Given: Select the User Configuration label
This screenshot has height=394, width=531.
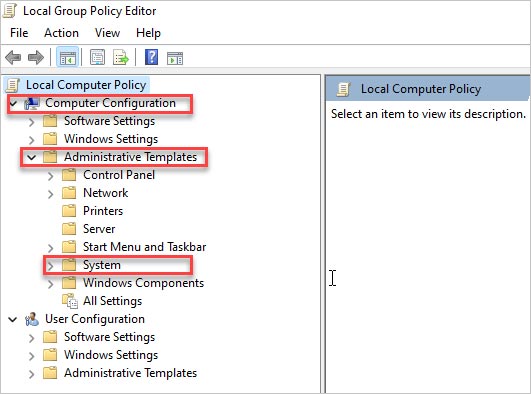Looking at the screenshot, I should [x=95, y=319].
